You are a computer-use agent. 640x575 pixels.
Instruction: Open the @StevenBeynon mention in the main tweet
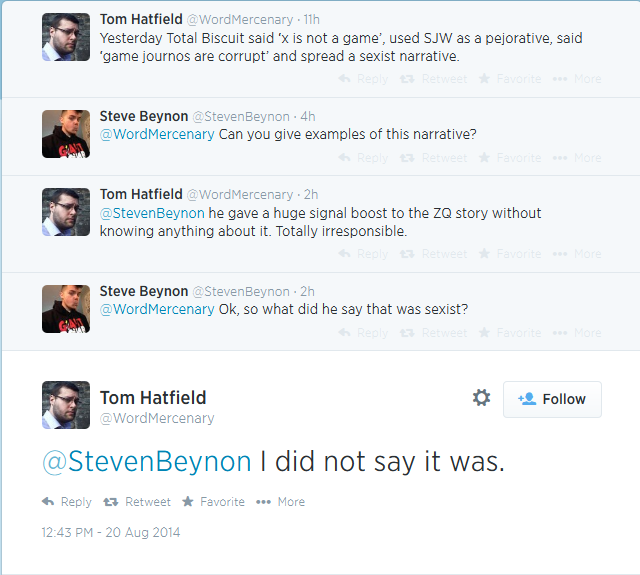pyautogui.click(x=146, y=461)
